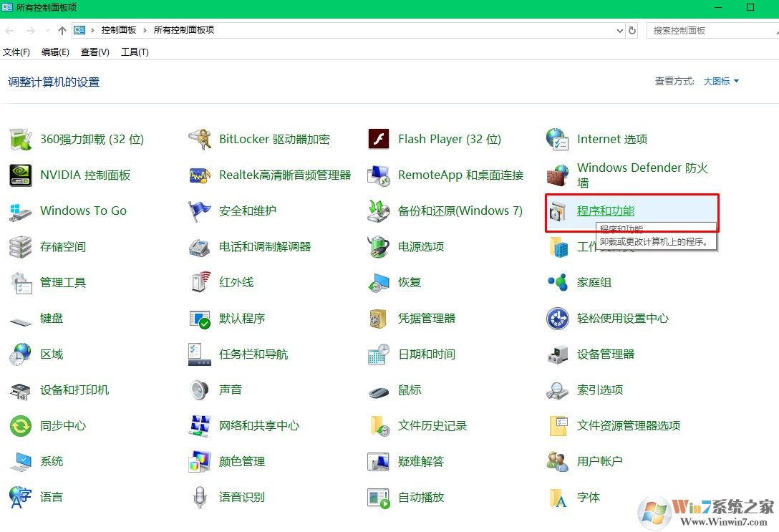The image size is (779, 532).
Task: Open the 编辑(E) menu
Action: point(55,52)
